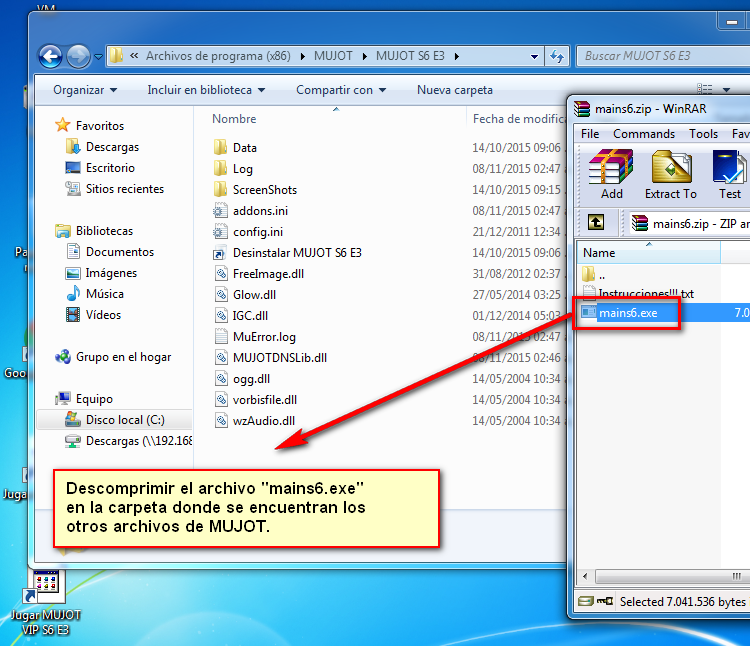Show address bar history dropdown arrow
The height and width of the screenshot is (646, 750).
pos(536,56)
